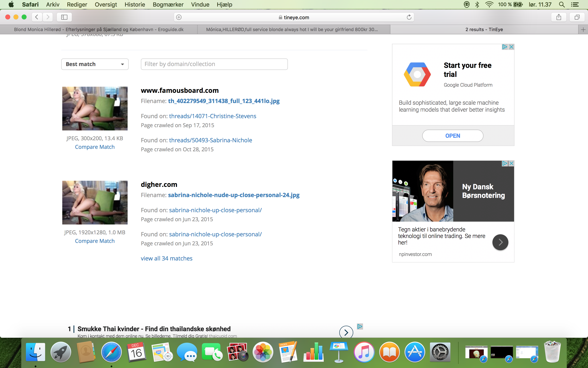Open threads/50493-Sabrina-Nichole link
The width and height of the screenshot is (588, 368).
(x=211, y=140)
